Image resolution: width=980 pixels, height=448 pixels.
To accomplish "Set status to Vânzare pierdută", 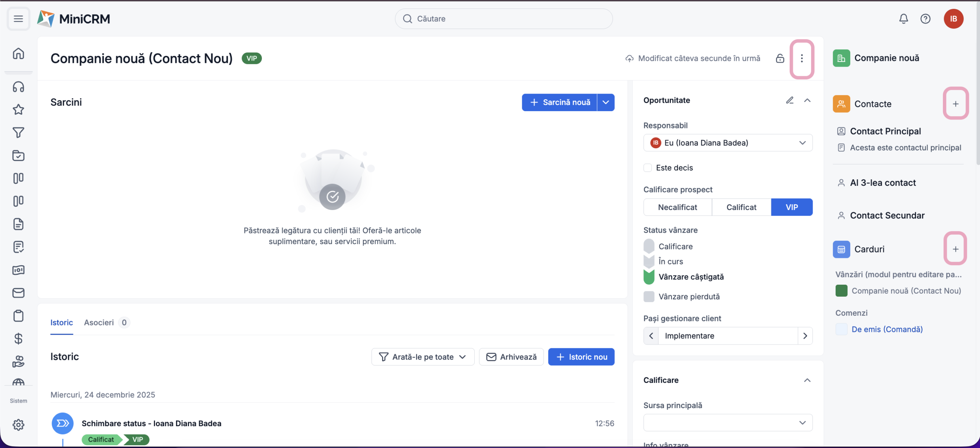I will tap(689, 297).
